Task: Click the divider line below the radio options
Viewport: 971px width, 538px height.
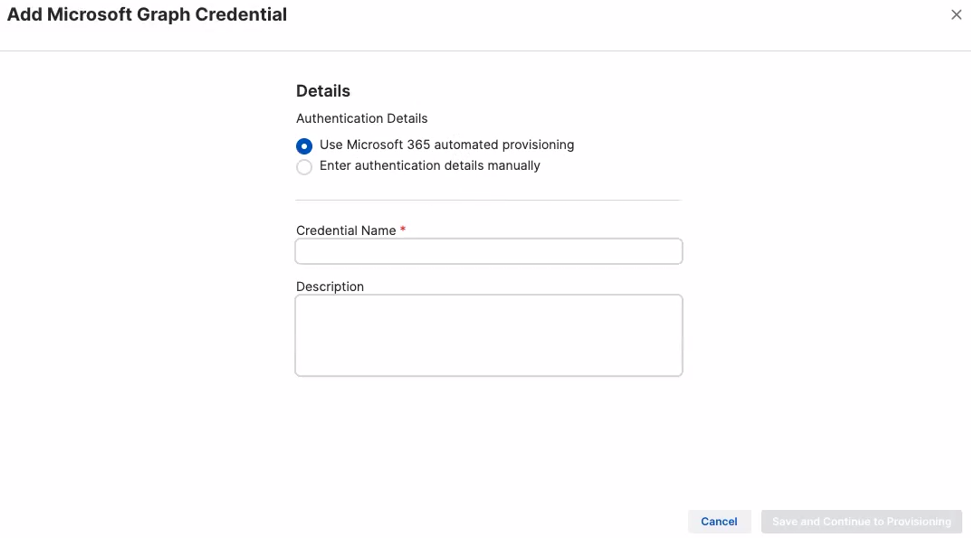Action: [488, 200]
